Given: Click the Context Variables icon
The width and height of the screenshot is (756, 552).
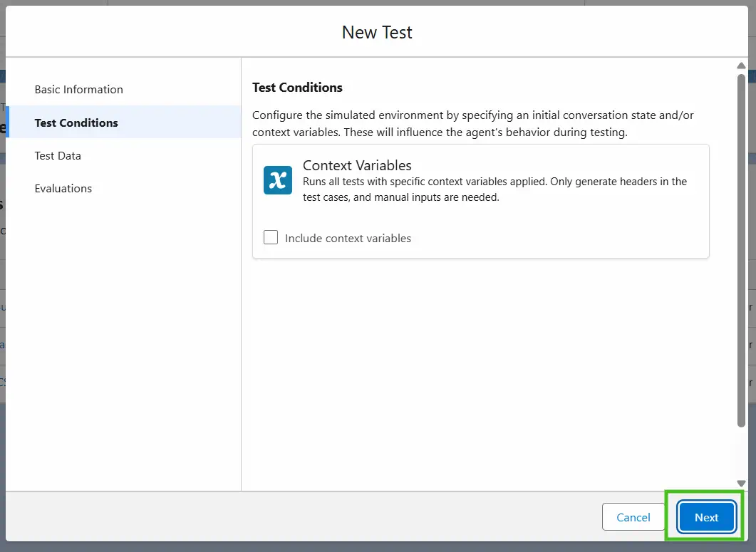Looking at the screenshot, I should (277, 180).
